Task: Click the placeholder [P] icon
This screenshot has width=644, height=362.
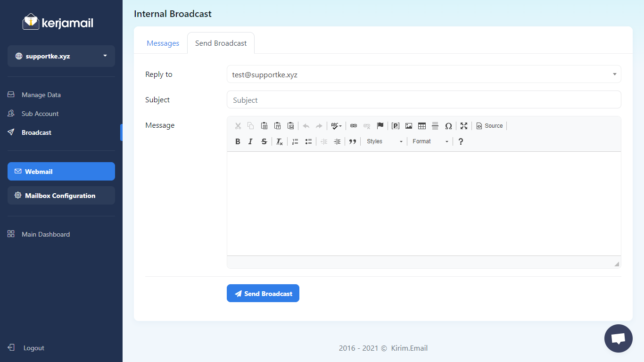Action: [396, 126]
